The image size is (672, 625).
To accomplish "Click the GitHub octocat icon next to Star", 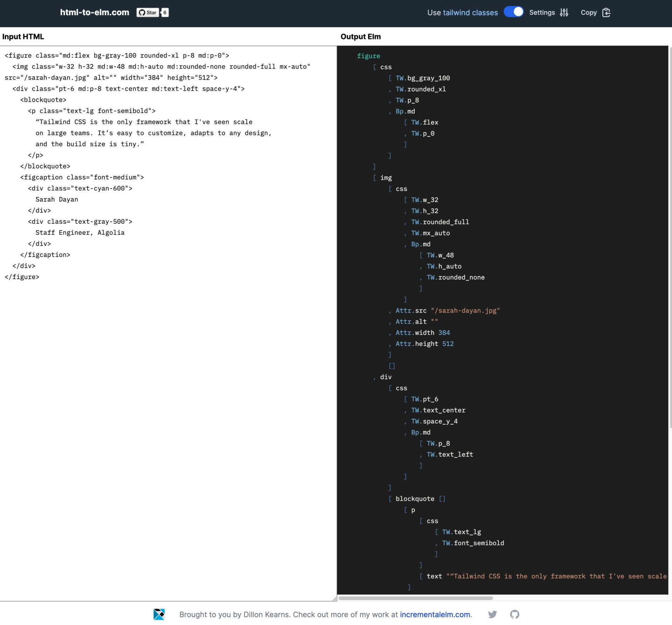I will (141, 12).
